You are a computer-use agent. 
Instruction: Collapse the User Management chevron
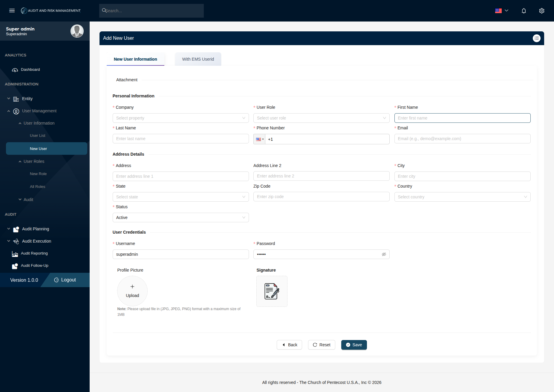coord(9,111)
